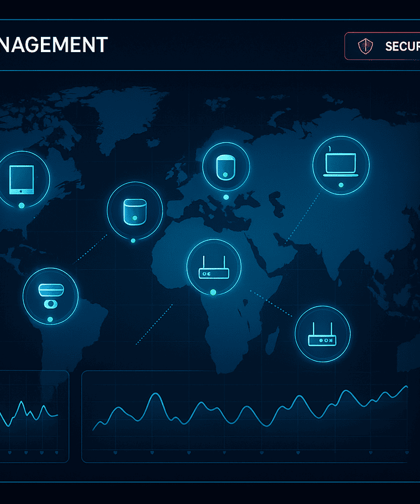Click the leftmost axis marker of the large chart
420x504 pixels.
115,452
